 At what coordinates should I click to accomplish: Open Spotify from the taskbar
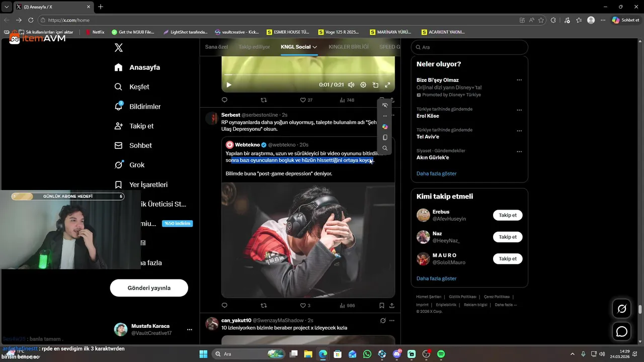[x=441, y=354]
